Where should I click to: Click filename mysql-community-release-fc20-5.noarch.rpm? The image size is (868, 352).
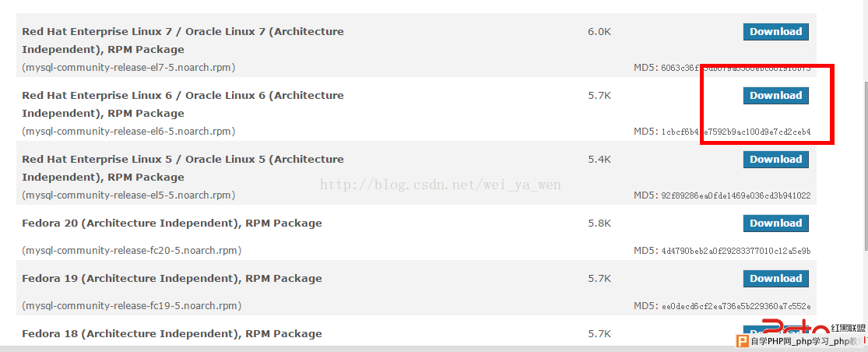pos(132,251)
